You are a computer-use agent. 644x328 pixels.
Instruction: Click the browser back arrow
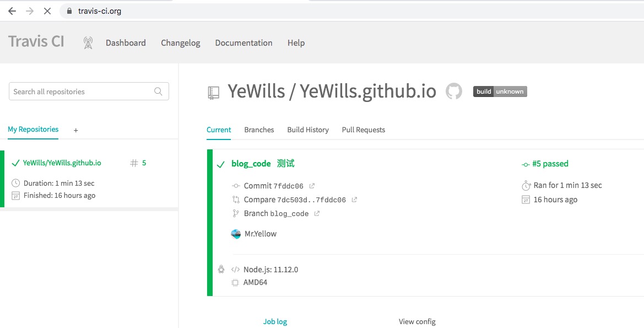pyautogui.click(x=12, y=11)
